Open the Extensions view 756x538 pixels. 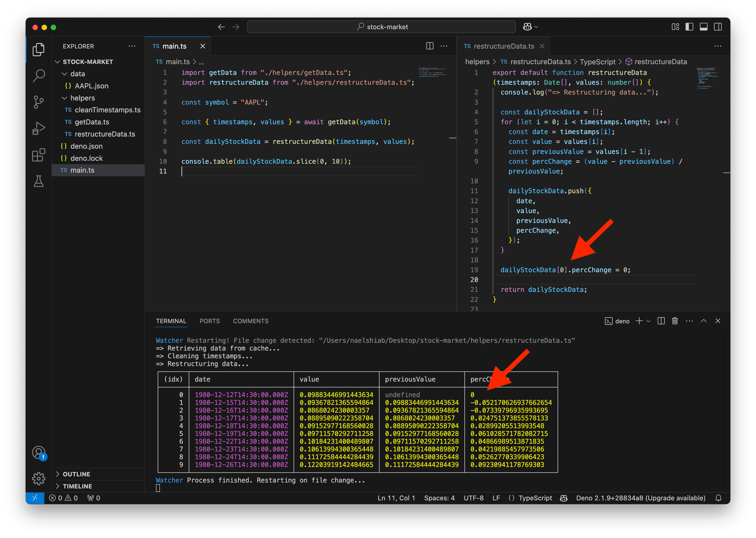(x=38, y=155)
